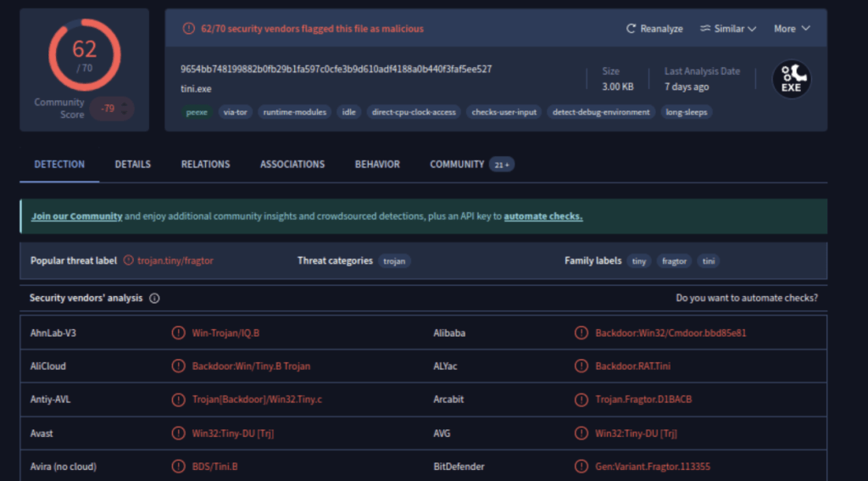The width and height of the screenshot is (868, 481).
Task: Click the automate checks link
Action: click(543, 216)
